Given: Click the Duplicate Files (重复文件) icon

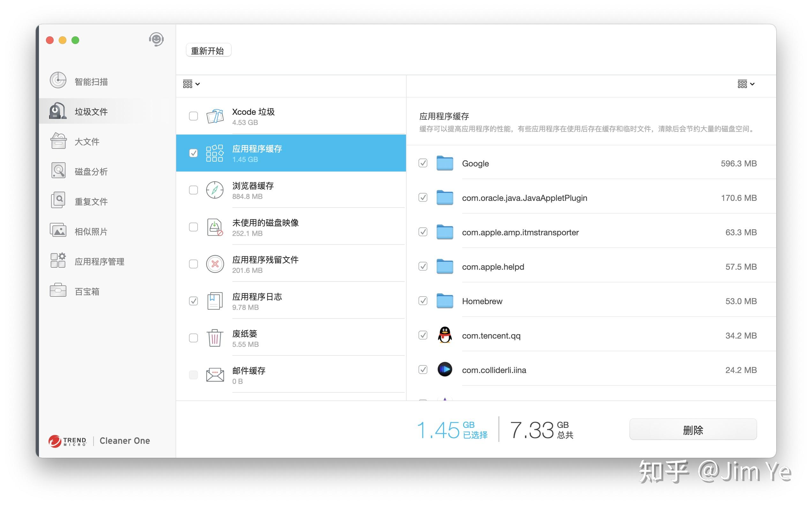Looking at the screenshot, I should coord(58,201).
